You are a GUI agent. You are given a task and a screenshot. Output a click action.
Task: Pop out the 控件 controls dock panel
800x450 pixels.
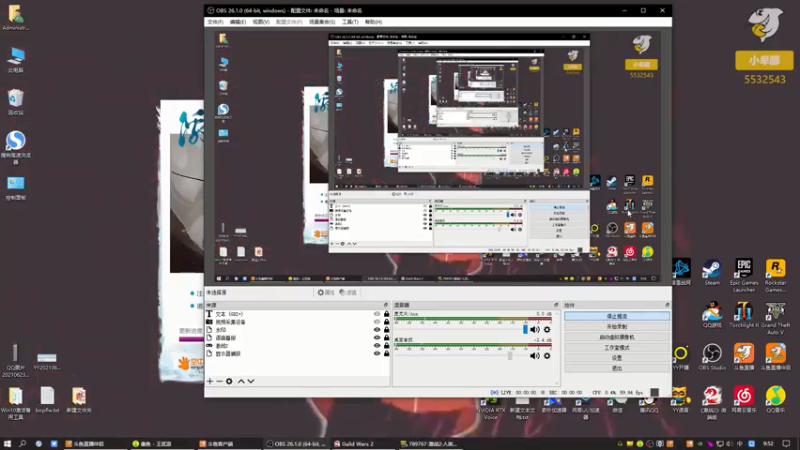pyautogui.click(x=667, y=305)
